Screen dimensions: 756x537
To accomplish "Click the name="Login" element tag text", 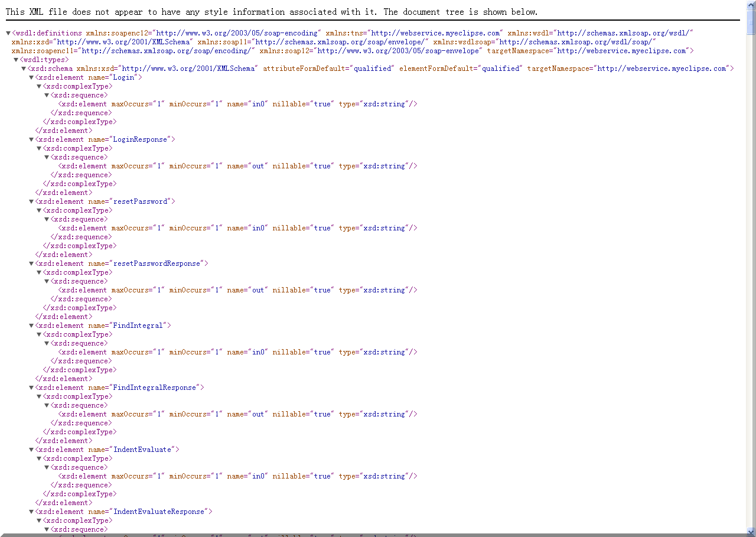I will (x=89, y=77).
